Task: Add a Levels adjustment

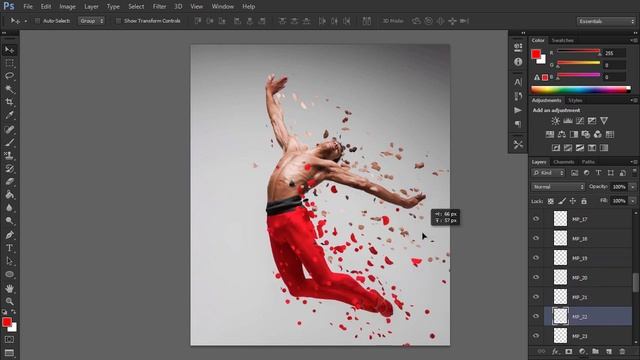Action: coord(568,121)
